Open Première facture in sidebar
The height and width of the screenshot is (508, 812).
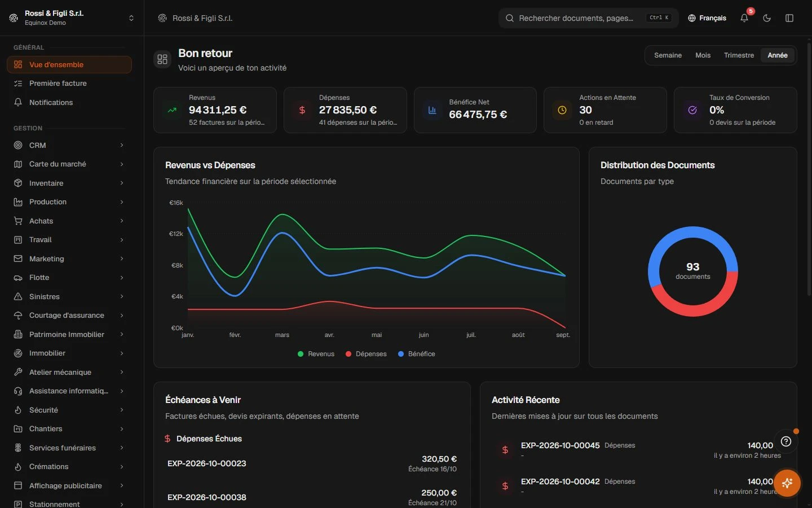69,84
